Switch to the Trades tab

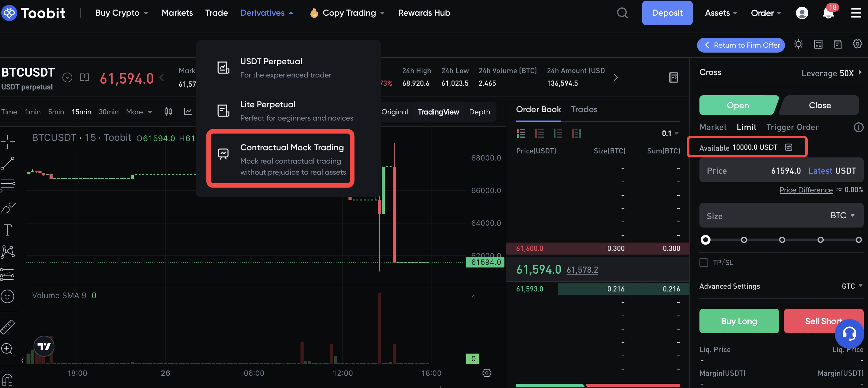click(583, 109)
